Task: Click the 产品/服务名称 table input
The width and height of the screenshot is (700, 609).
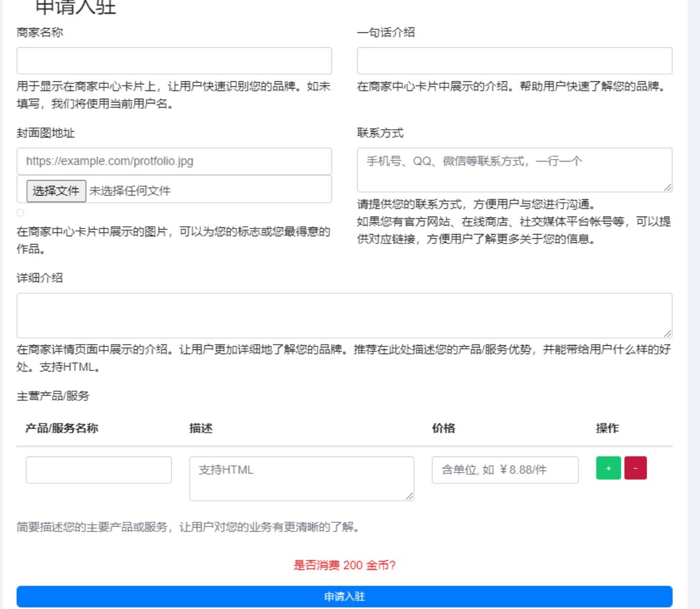Action: (x=99, y=470)
